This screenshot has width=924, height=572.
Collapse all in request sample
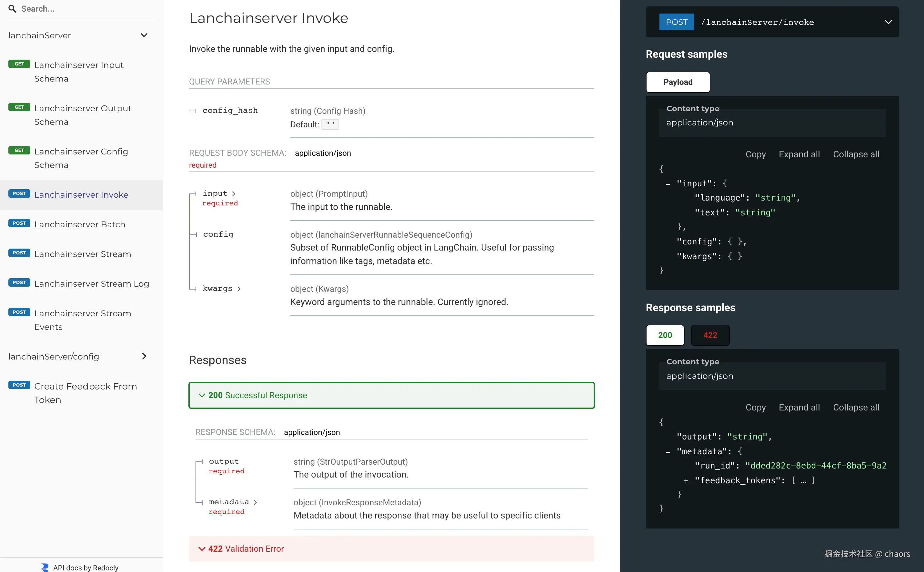[856, 154]
